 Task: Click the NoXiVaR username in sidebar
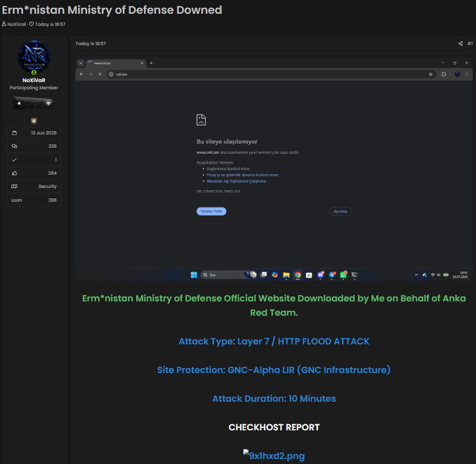[34, 80]
